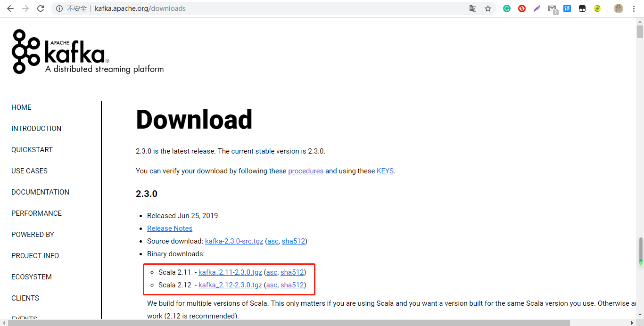Click the Apache Kafka logo
Viewport: 644px width, 326px height.
(x=88, y=51)
